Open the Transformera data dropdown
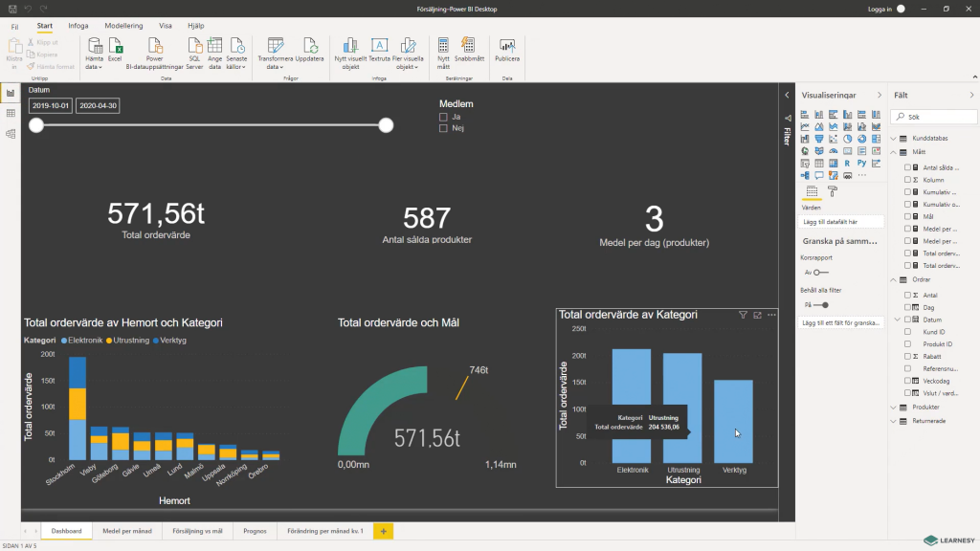Image resolution: width=980 pixels, height=551 pixels. click(275, 54)
